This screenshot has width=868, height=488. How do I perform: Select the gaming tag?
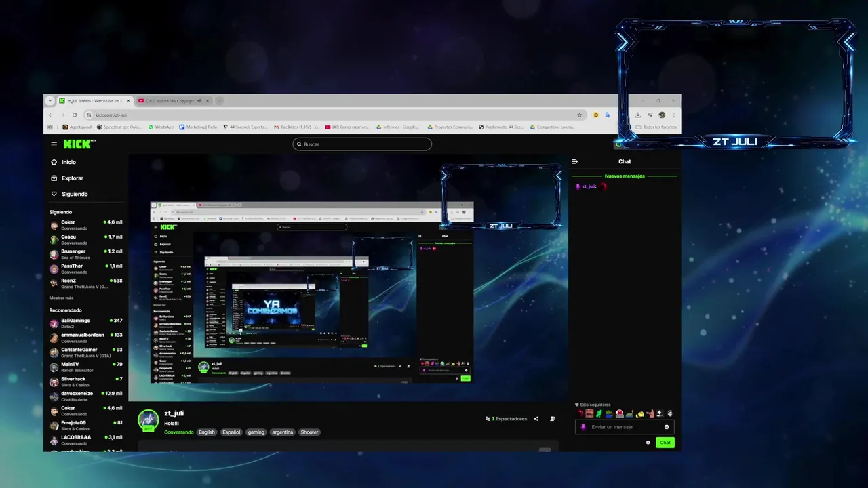[x=256, y=432]
